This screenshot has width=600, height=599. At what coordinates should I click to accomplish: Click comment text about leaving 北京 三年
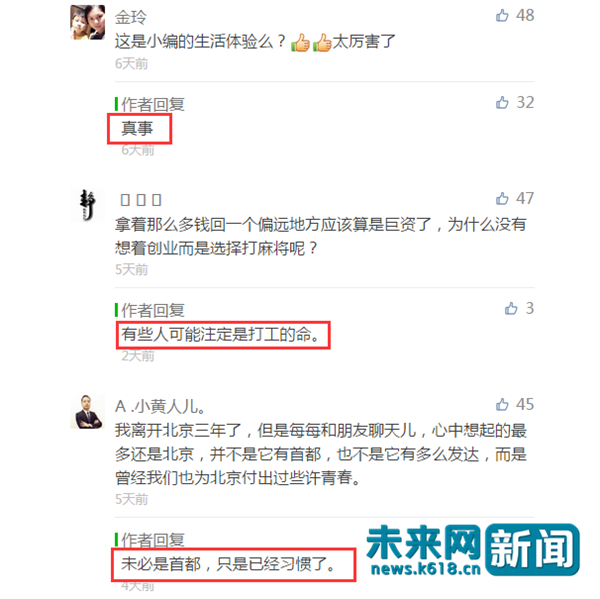click(x=321, y=454)
